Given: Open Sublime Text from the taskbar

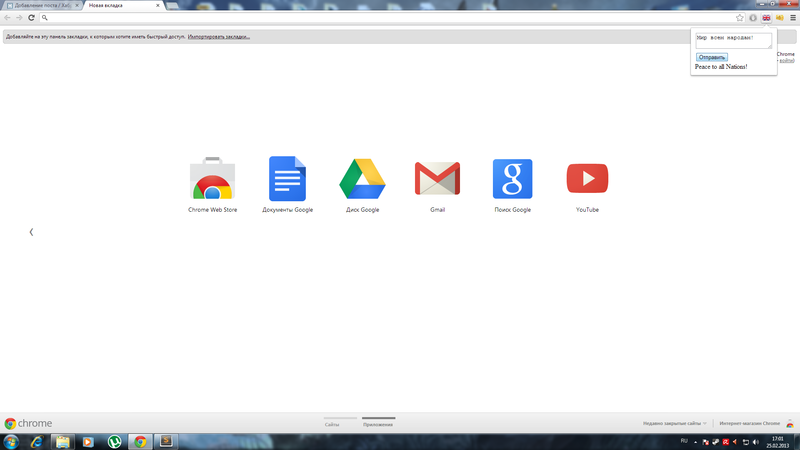Looking at the screenshot, I should coord(166,442).
